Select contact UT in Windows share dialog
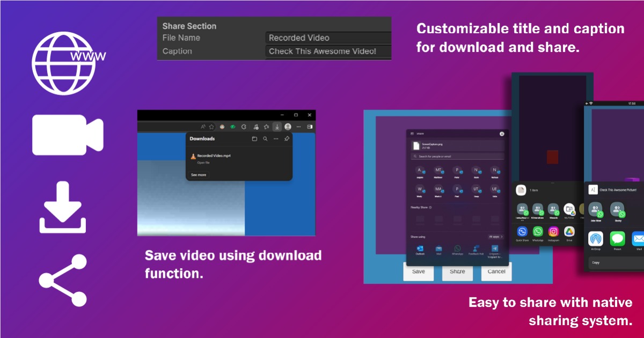This screenshot has width=644, height=338. 476,191
